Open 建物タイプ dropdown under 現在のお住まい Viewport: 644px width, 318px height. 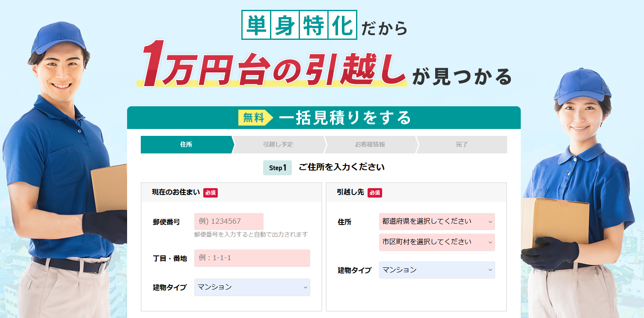coord(252,287)
